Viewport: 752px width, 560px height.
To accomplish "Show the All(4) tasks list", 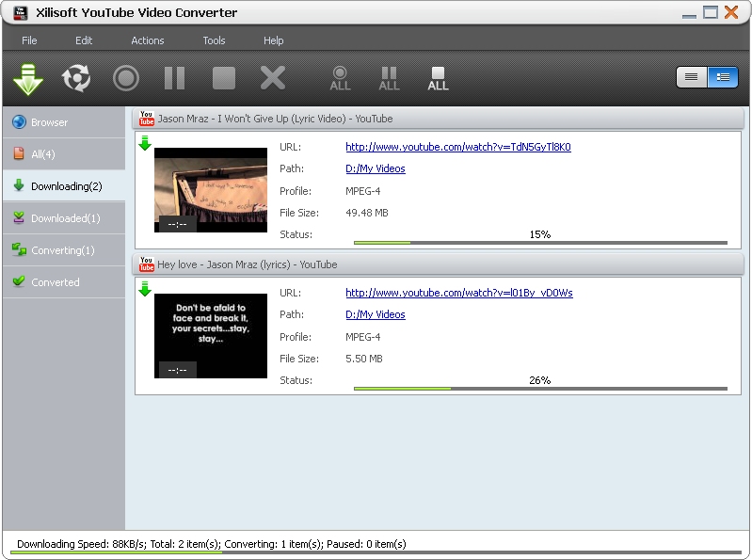I will pyautogui.click(x=64, y=154).
